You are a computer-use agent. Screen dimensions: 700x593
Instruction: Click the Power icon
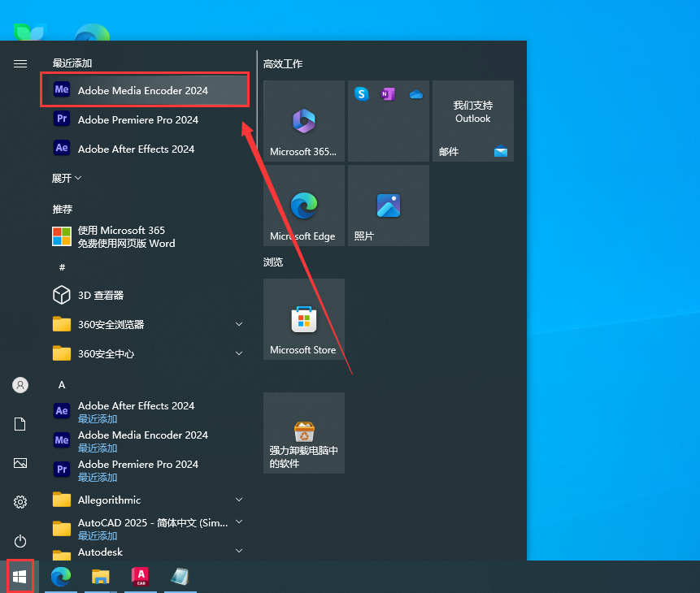[x=20, y=541]
